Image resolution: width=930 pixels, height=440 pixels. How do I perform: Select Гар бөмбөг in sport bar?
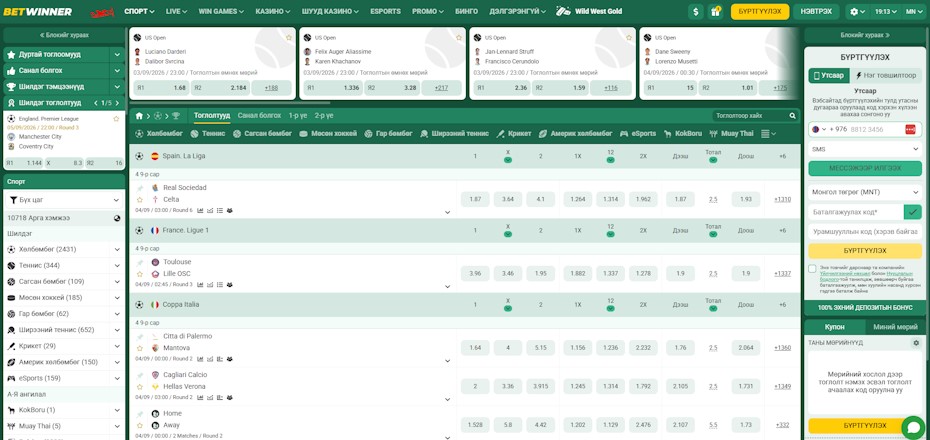point(388,133)
